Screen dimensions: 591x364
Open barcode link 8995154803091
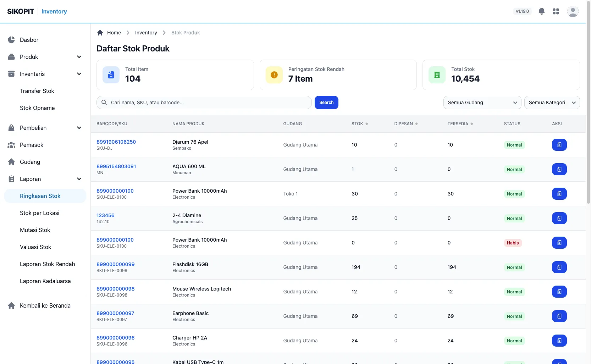coord(116,166)
